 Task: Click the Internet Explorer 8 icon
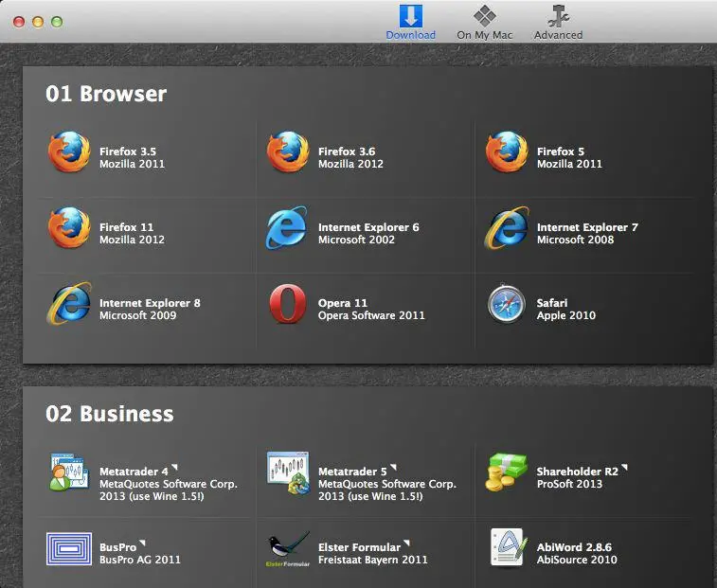click(69, 303)
